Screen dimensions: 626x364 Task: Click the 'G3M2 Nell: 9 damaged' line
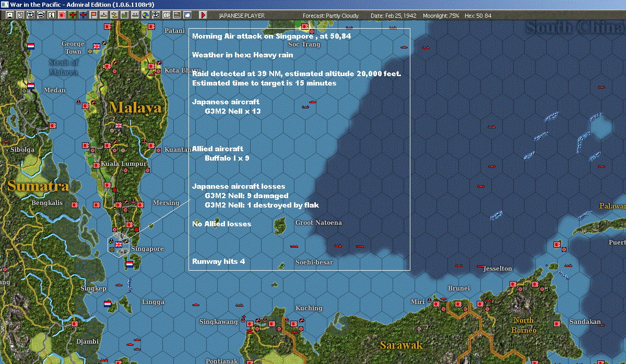[246, 196]
